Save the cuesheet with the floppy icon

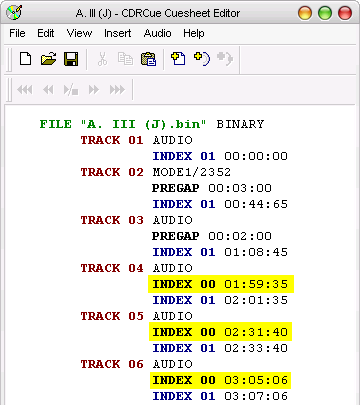tap(71, 59)
